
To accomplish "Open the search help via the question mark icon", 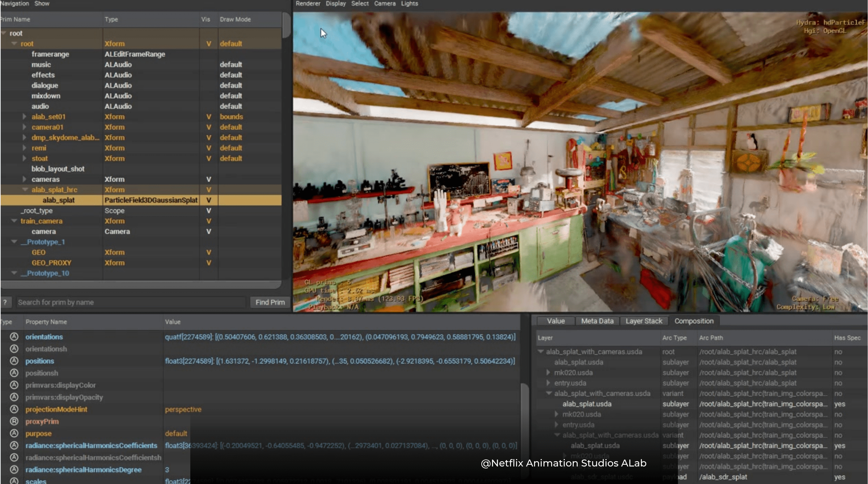I will 5,302.
